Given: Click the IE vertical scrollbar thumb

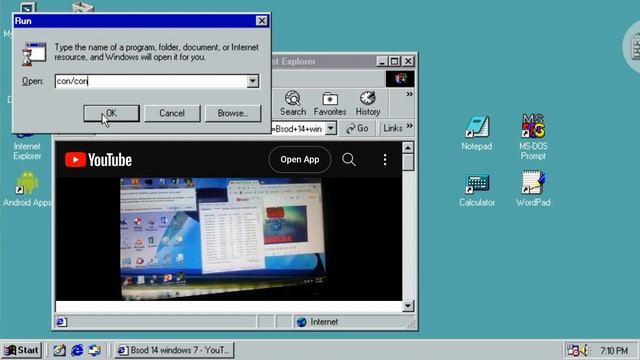Looking at the screenshot, I should tap(408, 162).
